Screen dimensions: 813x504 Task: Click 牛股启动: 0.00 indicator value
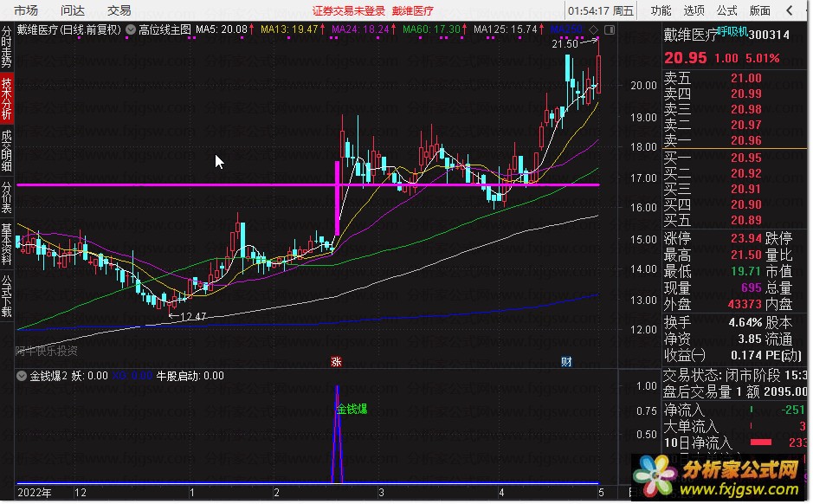point(190,376)
